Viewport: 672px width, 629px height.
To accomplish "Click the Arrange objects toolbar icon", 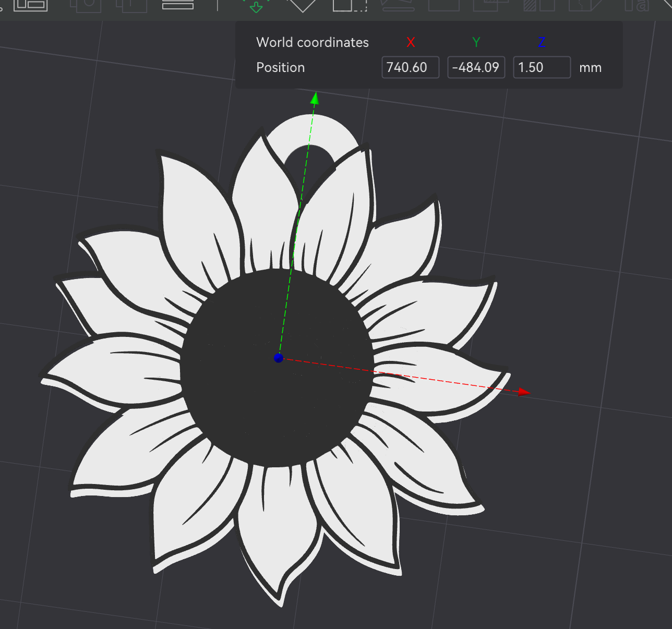I will [x=30, y=5].
